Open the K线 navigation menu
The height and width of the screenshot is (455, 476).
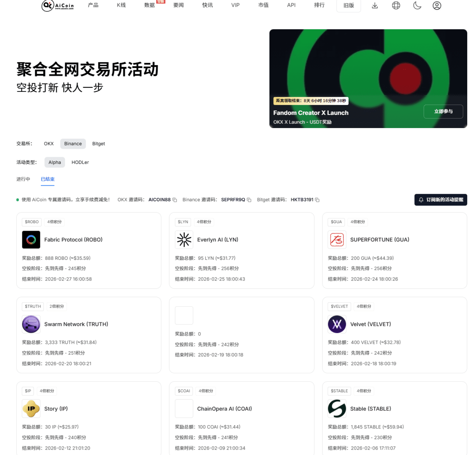click(x=121, y=5)
